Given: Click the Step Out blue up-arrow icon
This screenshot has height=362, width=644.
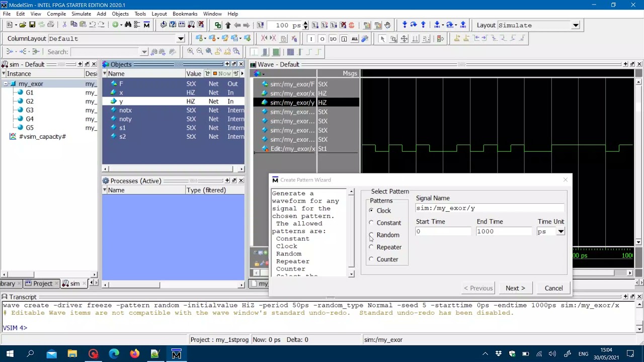Looking at the screenshot, I should point(423,25).
